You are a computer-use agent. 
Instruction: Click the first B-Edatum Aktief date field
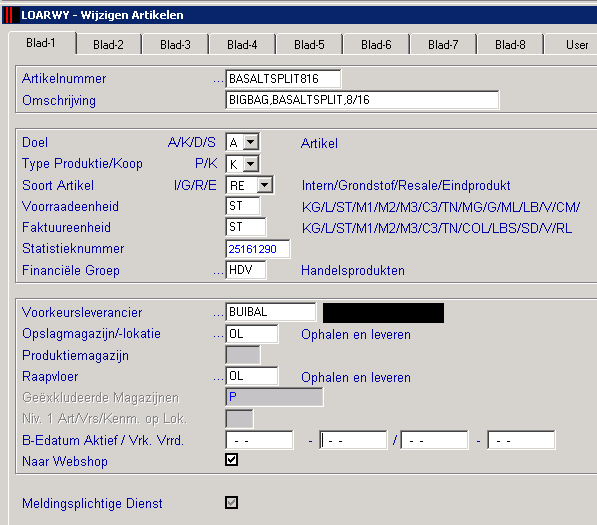coord(260,440)
